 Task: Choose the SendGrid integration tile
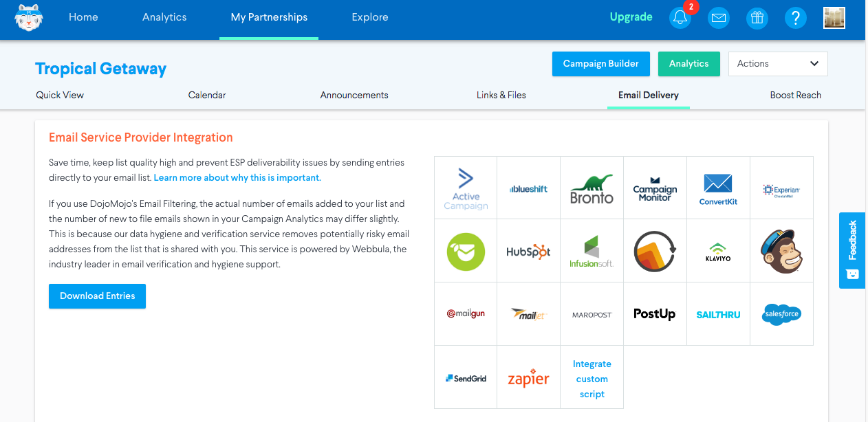[x=466, y=377]
